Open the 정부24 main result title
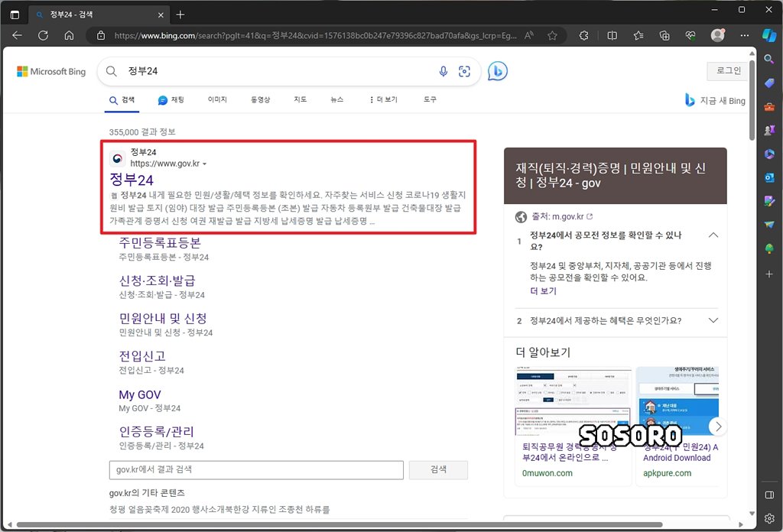The height and width of the screenshot is (532, 783). [x=132, y=180]
